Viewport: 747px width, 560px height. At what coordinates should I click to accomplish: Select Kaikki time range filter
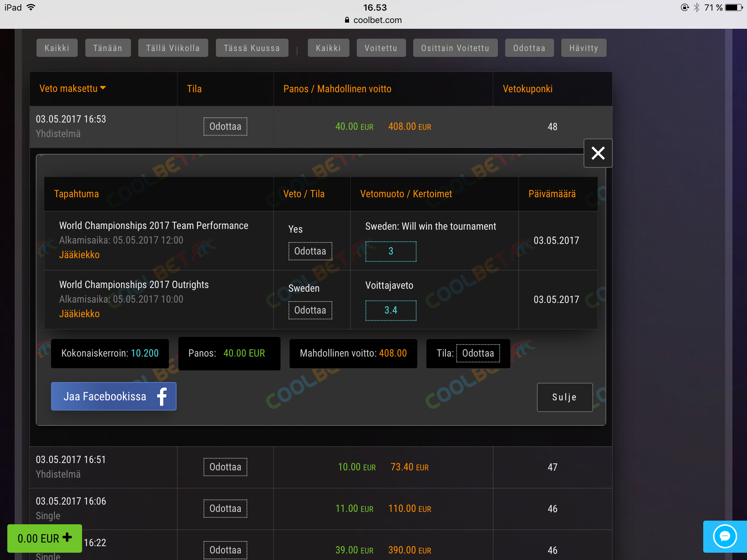point(57,48)
